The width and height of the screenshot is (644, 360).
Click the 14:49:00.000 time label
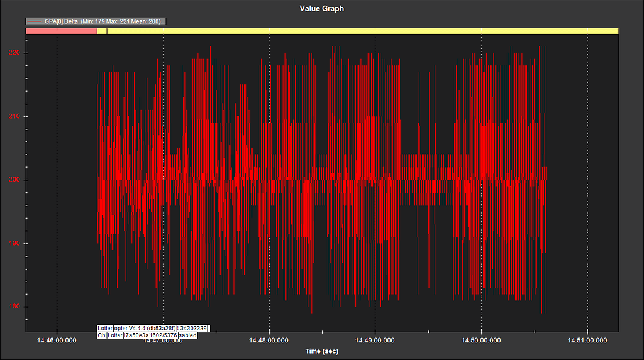[x=375, y=340]
